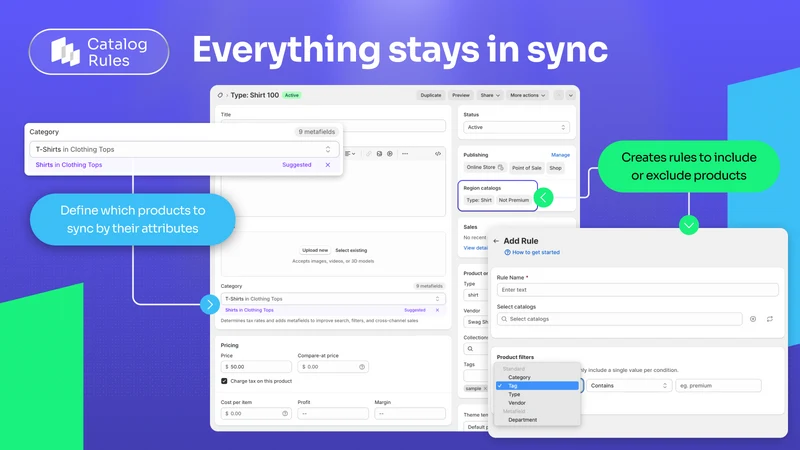Image resolution: width=800 pixels, height=450 pixels.
Task: Click the Online Store channel badge
Action: point(485,167)
